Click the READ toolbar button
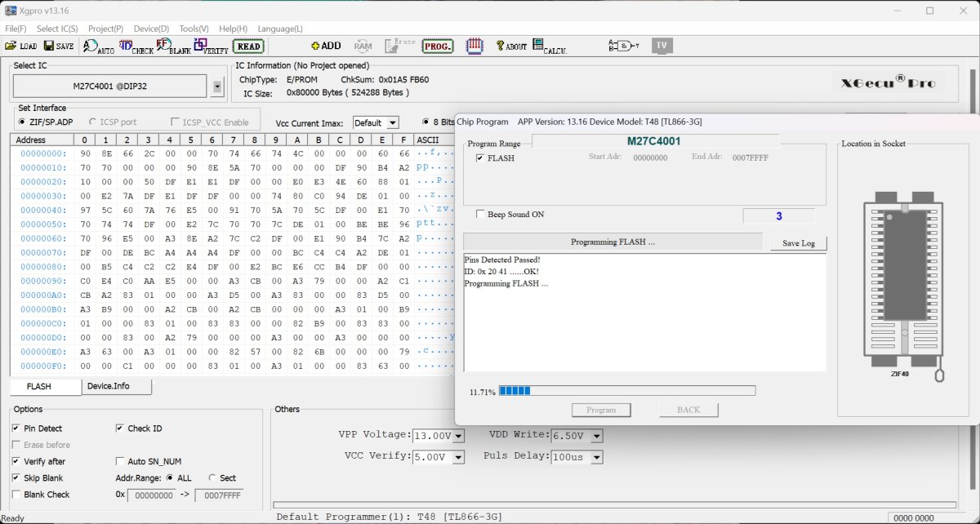The height and width of the screenshot is (524, 980). pyautogui.click(x=249, y=47)
